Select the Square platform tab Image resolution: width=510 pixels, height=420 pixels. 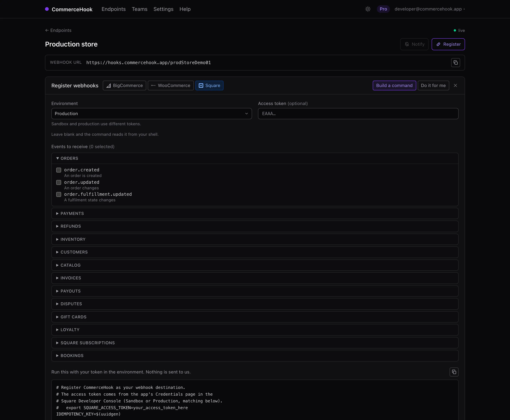pos(209,85)
